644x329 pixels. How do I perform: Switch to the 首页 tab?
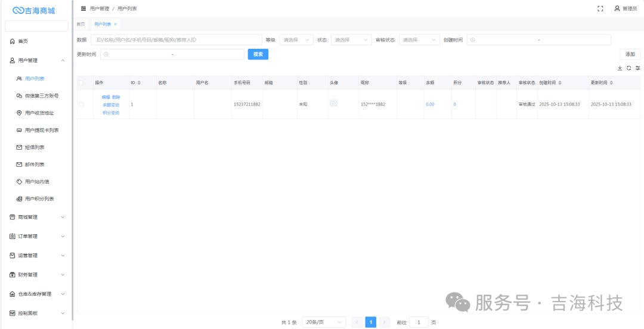[x=80, y=24]
